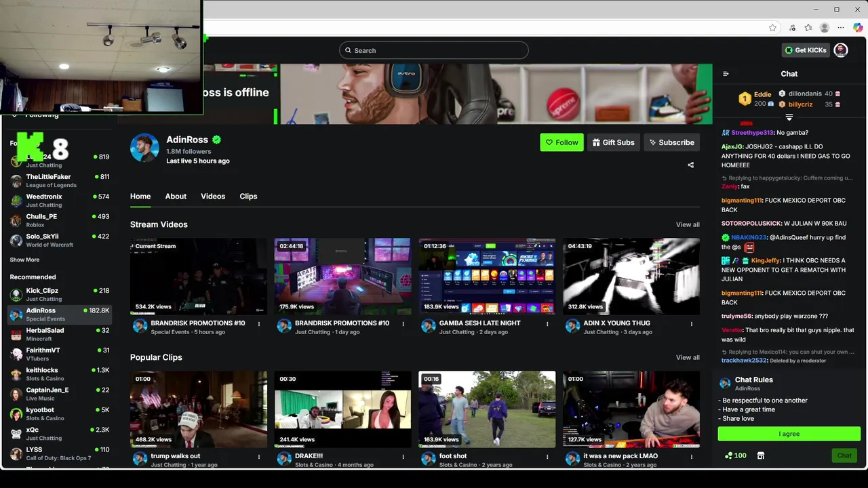Open the user profile avatar menu
The height and width of the screenshot is (488, 868).
pos(841,50)
